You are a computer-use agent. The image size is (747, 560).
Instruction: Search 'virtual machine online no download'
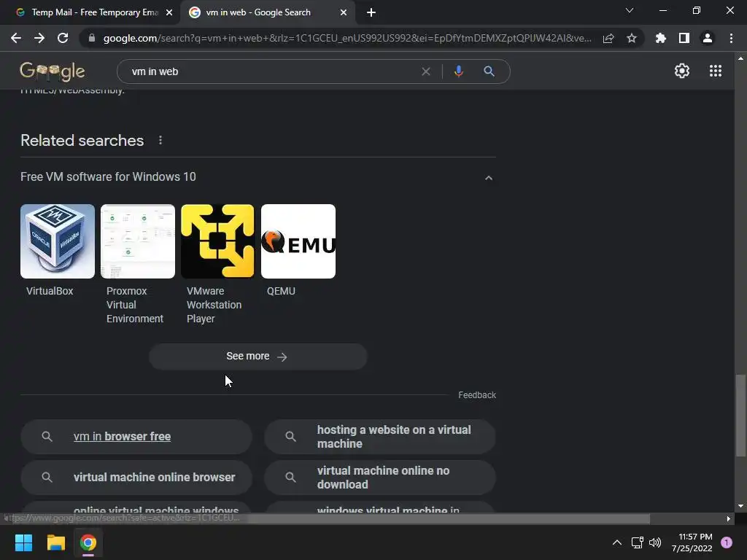[379, 477]
